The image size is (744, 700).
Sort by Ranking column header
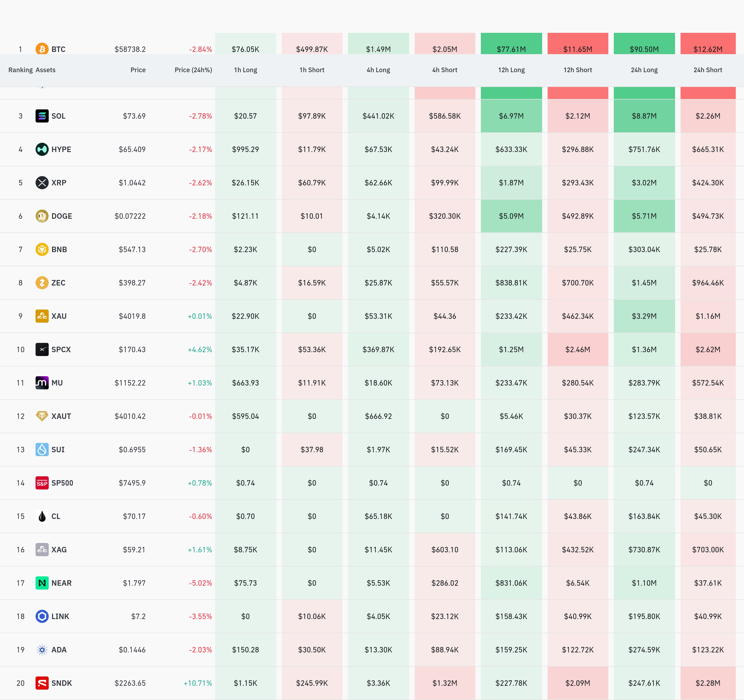coord(21,70)
